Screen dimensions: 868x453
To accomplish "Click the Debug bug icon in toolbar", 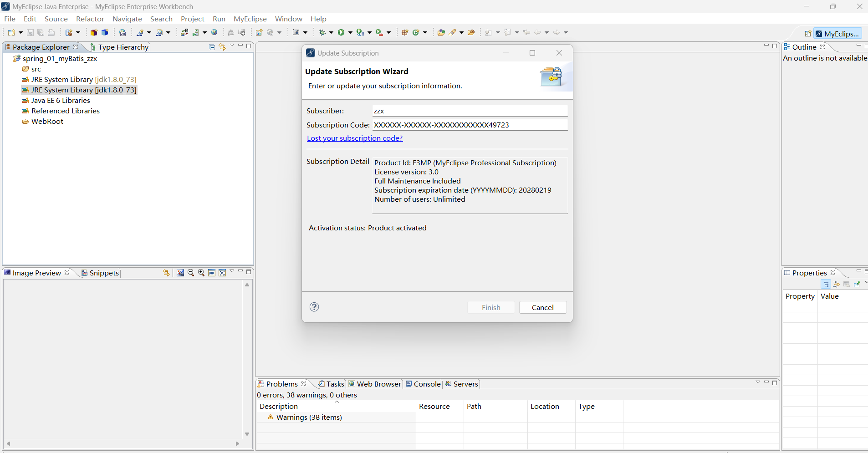I will click(x=322, y=32).
